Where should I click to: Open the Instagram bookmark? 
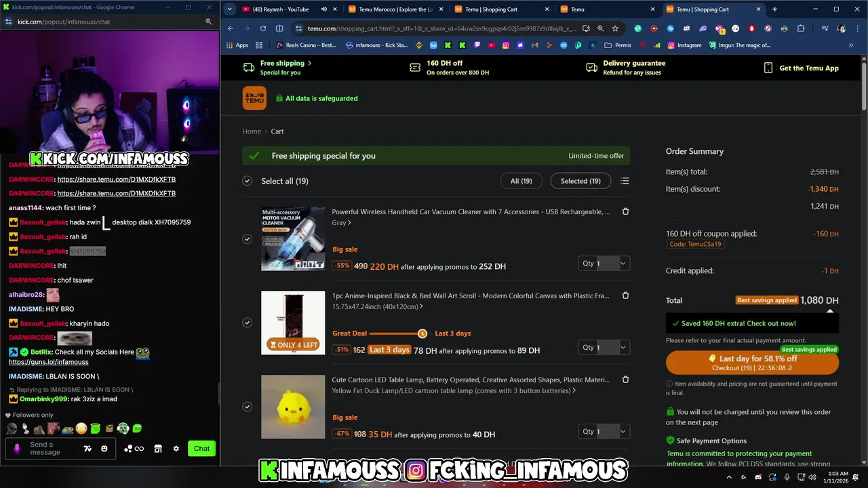(684, 45)
